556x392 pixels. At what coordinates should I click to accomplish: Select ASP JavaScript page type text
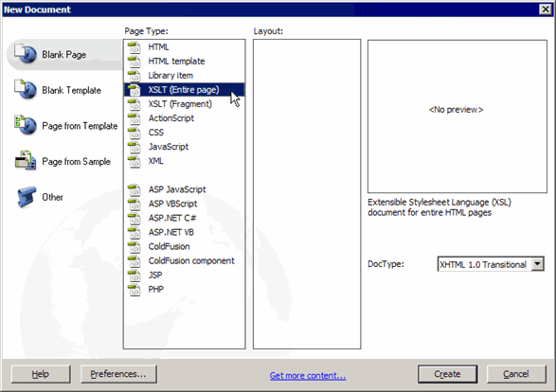click(x=176, y=189)
